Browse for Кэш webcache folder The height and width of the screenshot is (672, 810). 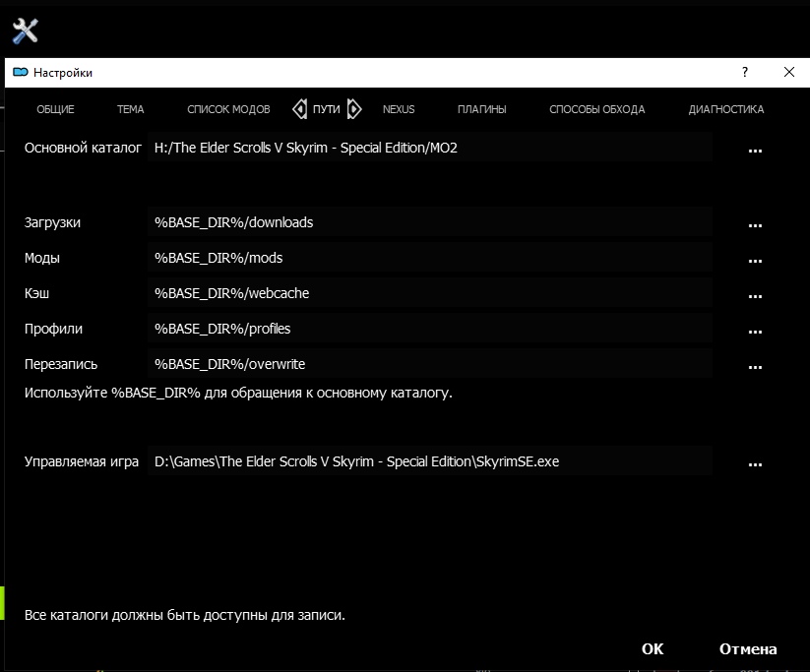click(x=755, y=294)
